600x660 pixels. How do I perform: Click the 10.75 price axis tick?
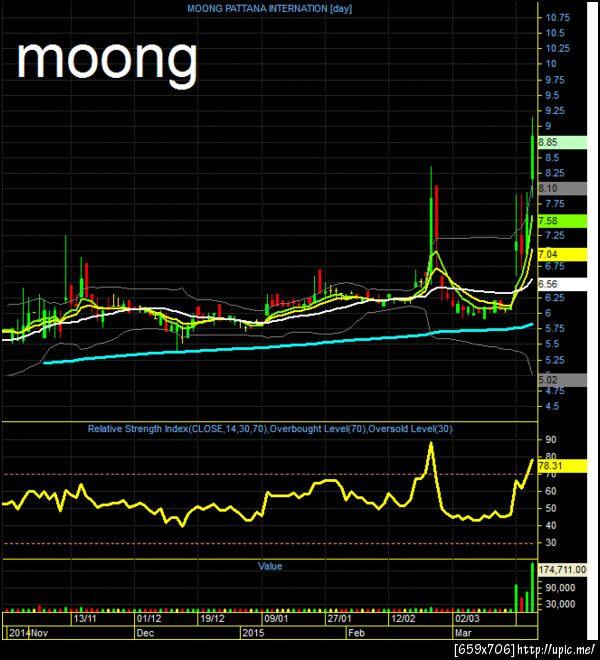point(557,18)
